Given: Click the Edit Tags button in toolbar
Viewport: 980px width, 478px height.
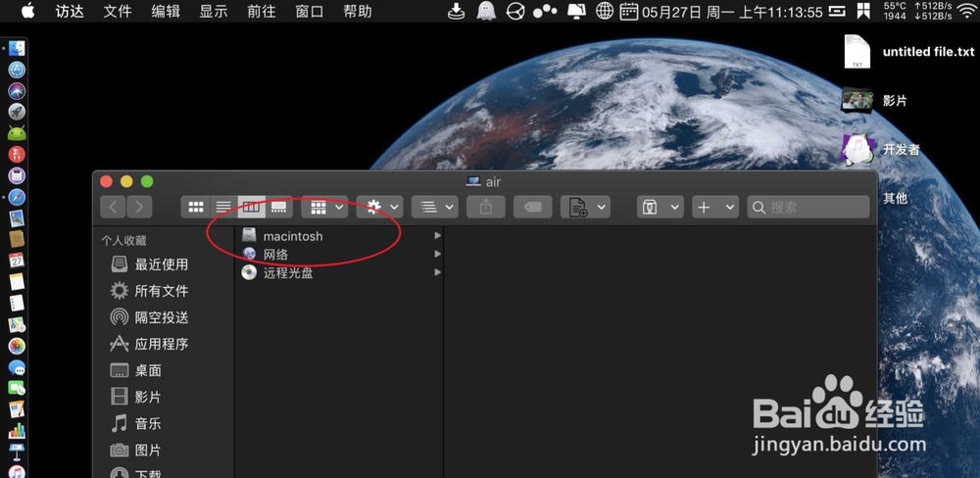Looking at the screenshot, I should coord(533,207).
